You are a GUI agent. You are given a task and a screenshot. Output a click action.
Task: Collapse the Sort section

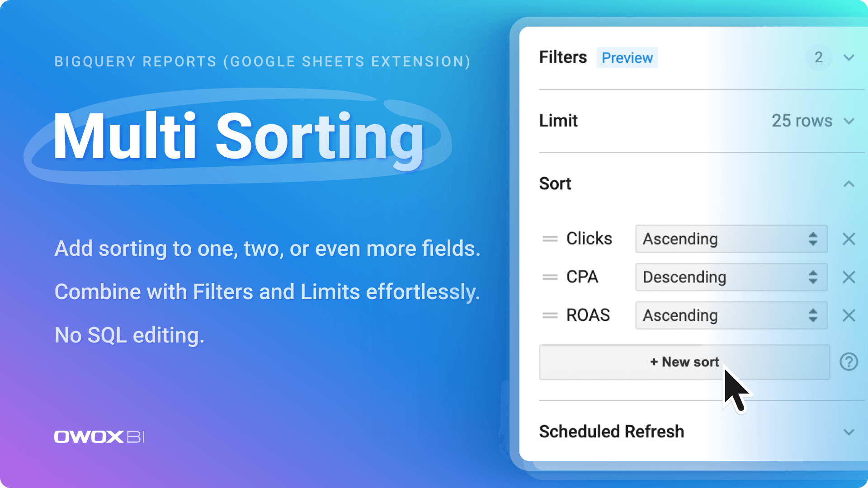(x=849, y=184)
